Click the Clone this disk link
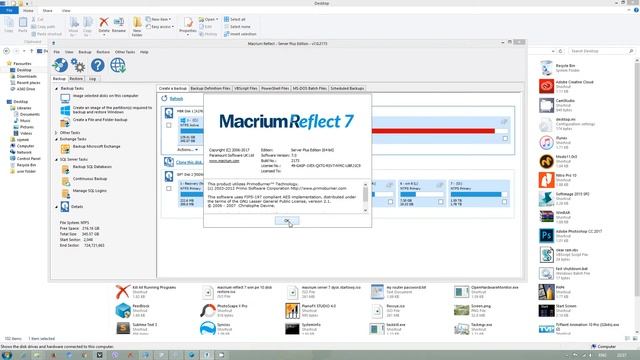This screenshot has width=640, height=360. [x=189, y=162]
